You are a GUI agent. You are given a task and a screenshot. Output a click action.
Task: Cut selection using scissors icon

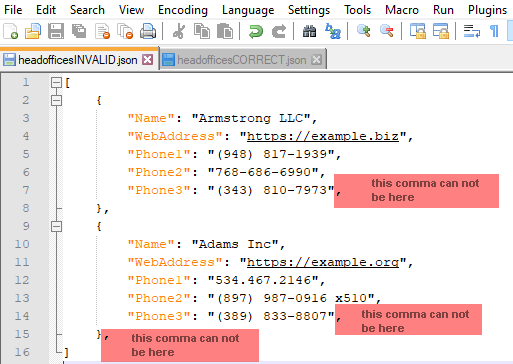click(179, 31)
